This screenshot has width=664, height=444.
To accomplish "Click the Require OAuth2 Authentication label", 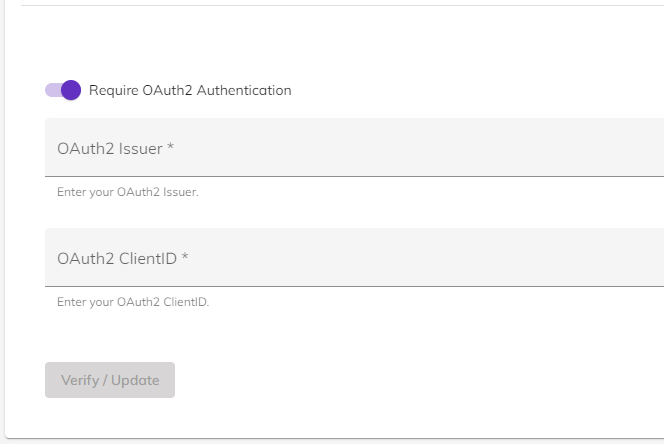I will click(x=190, y=90).
